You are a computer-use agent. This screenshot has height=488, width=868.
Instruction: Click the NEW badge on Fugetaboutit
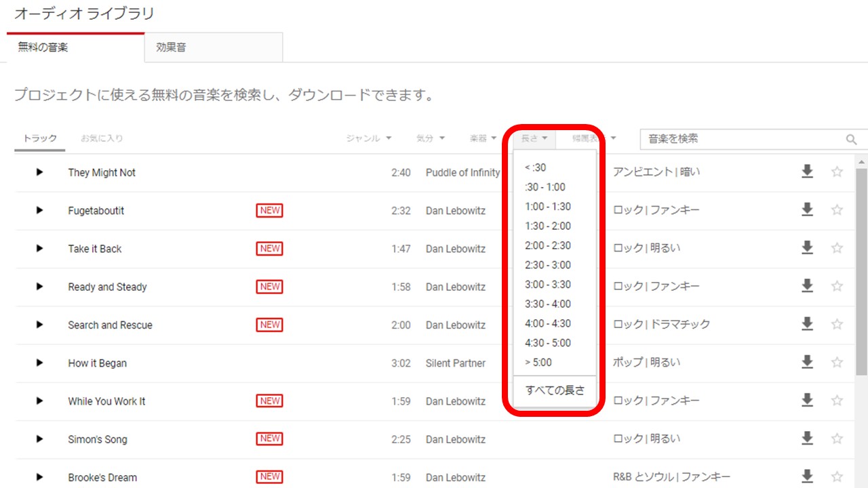coord(269,210)
